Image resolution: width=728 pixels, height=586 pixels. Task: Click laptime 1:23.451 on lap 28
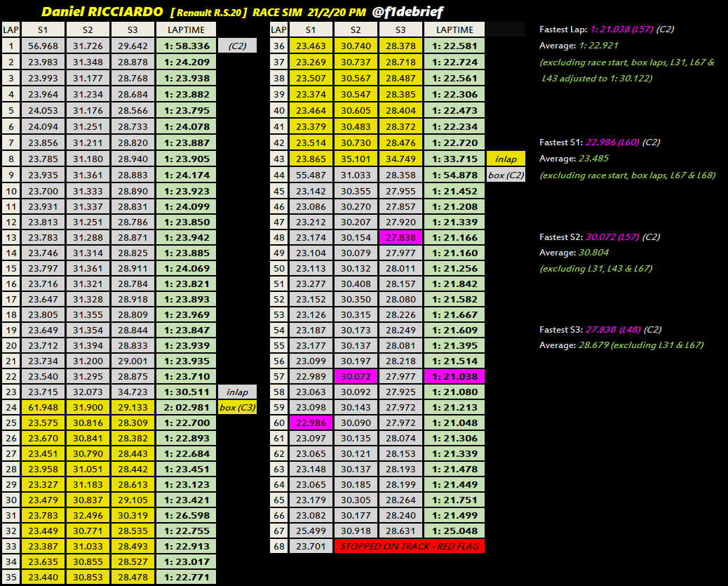186,469
